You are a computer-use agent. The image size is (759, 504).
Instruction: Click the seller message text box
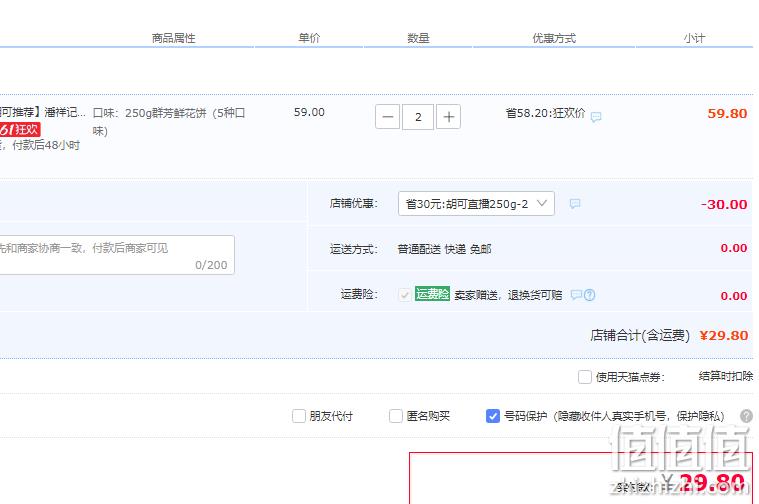pos(116,255)
